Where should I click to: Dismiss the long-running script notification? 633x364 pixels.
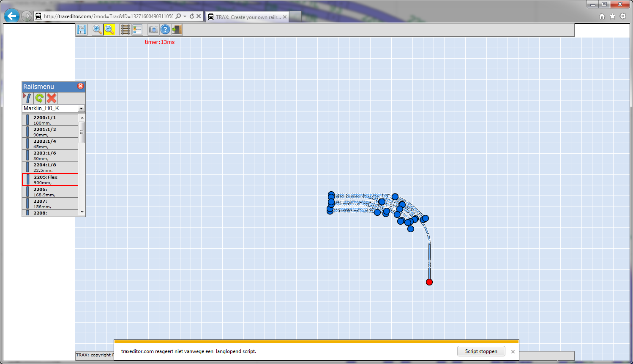pyautogui.click(x=513, y=352)
